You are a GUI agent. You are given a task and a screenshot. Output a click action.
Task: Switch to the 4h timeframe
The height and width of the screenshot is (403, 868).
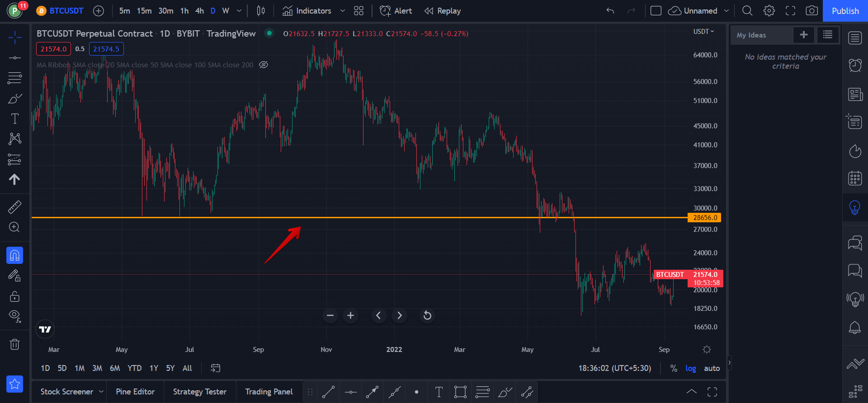point(199,11)
